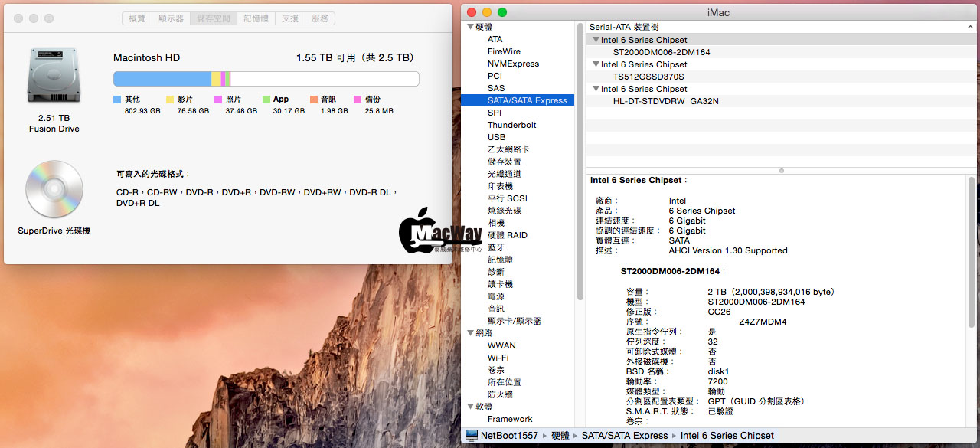
Task: Collapse the first Intel 6 Series Chipset row
Action: (595, 40)
